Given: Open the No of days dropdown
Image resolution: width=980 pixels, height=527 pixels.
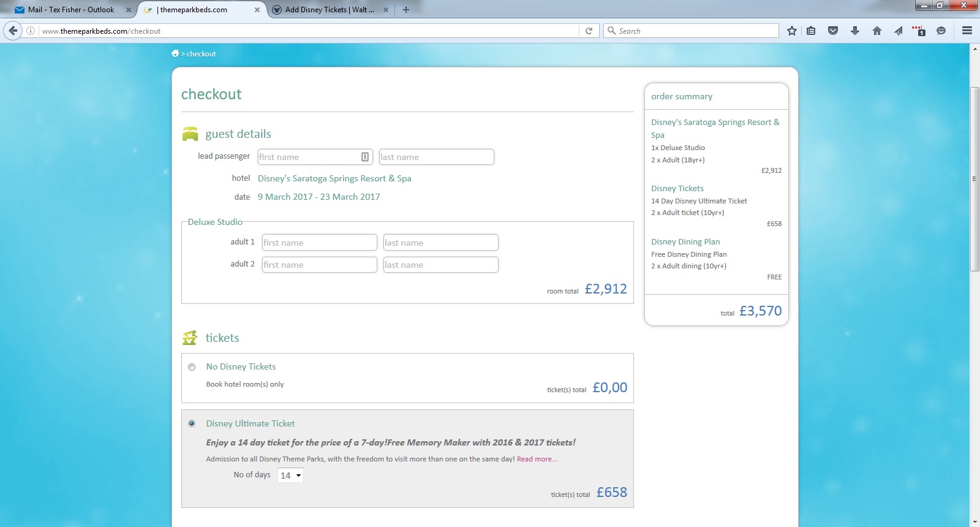Looking at the screenshot, I should [290, 476].
